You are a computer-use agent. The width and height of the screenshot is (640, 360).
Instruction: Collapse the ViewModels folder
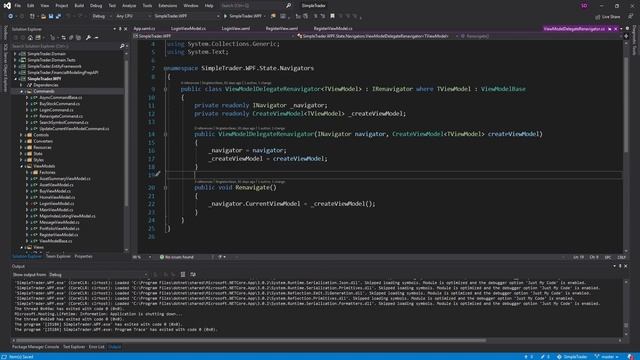point(21,166)
